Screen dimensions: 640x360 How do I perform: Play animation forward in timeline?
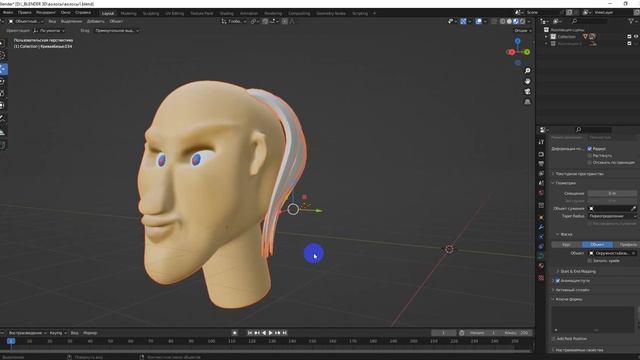[x=271, y=333]
